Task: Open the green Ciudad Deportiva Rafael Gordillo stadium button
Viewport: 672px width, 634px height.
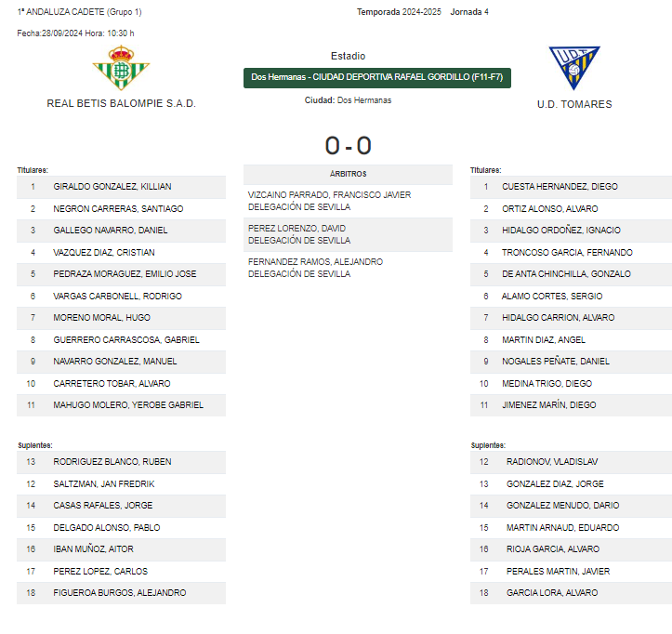Action: [377, 77]
